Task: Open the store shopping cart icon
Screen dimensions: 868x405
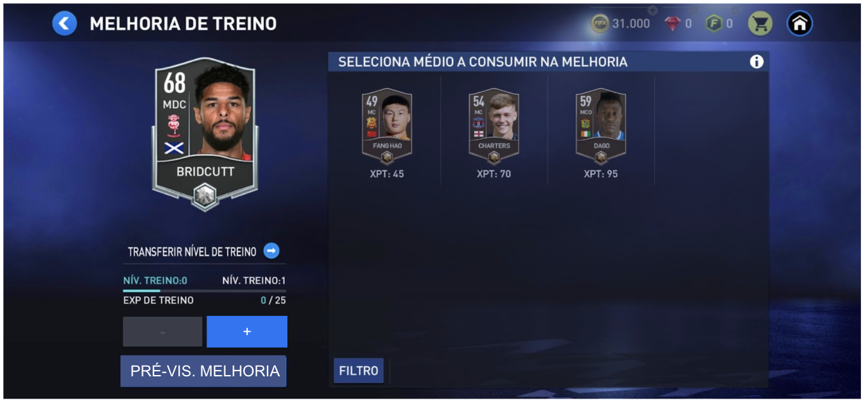Action: pyautogui.click(x=760, y=24)
